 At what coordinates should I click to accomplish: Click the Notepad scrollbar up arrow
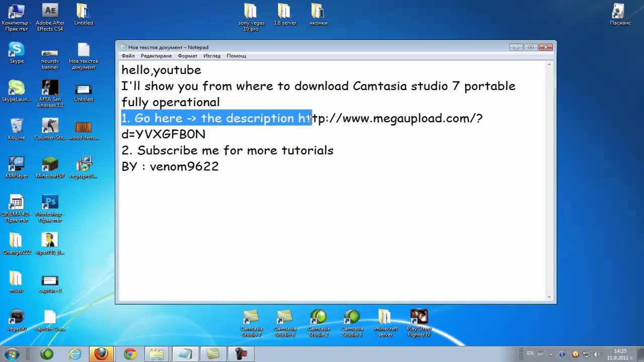[x=549, y=65]
